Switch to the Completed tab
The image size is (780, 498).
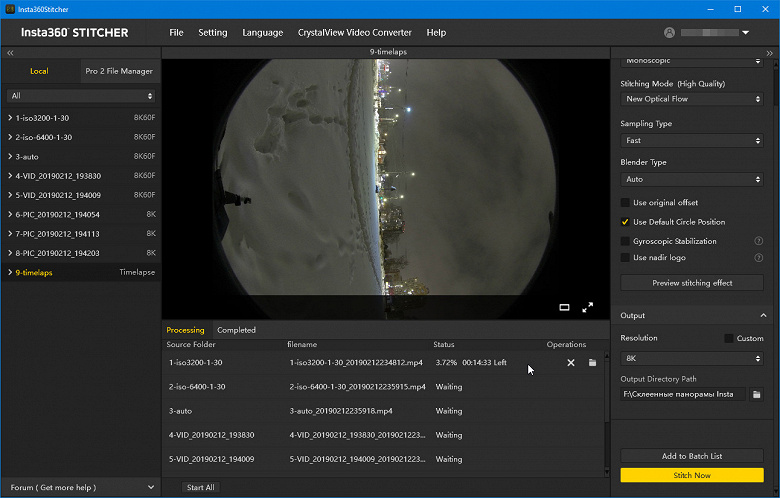pyautogui.click(x=236, y=330)
